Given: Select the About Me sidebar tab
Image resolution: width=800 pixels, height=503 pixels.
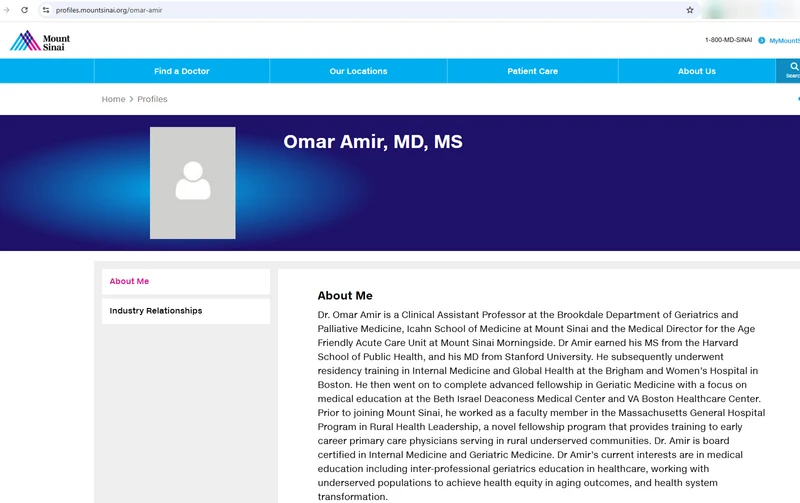Looking at the screenshot, I should pyautogui.click(x=186, y=282).
